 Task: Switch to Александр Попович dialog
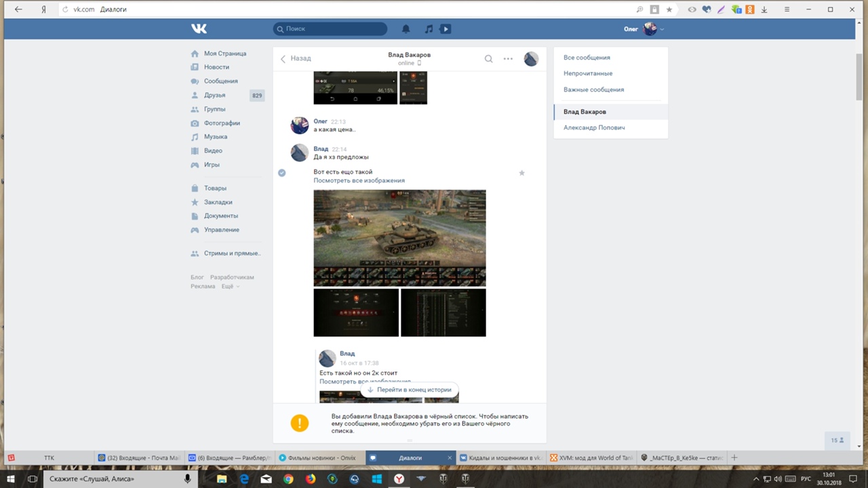594,127
